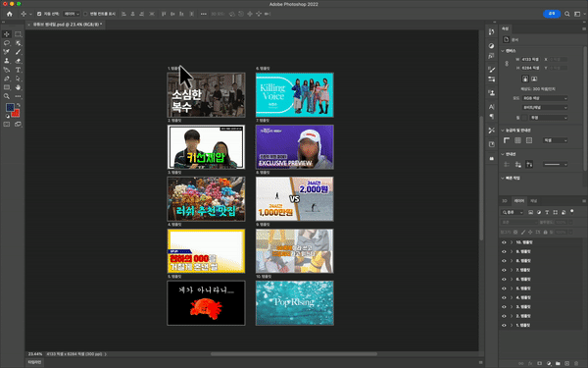The height and width of the screenshot is (368, 588).
Task: Open the layer filter kind dropdown
Action: [513, 213]
